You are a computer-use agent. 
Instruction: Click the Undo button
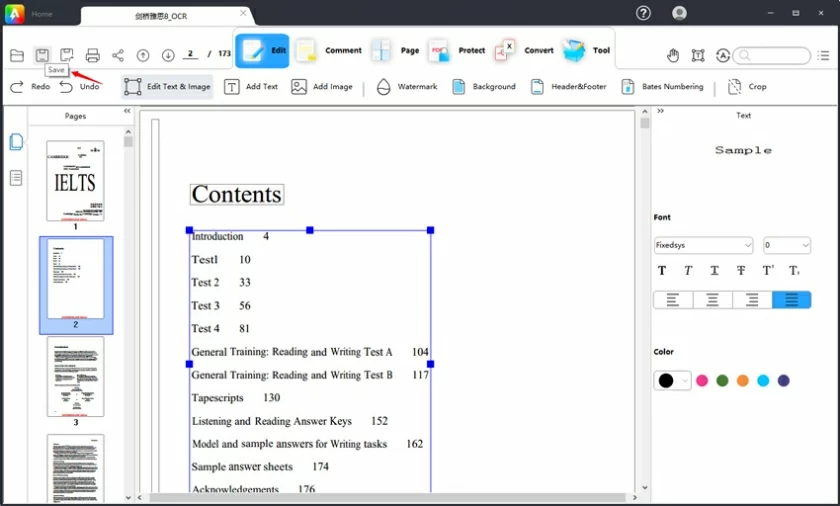79,87
